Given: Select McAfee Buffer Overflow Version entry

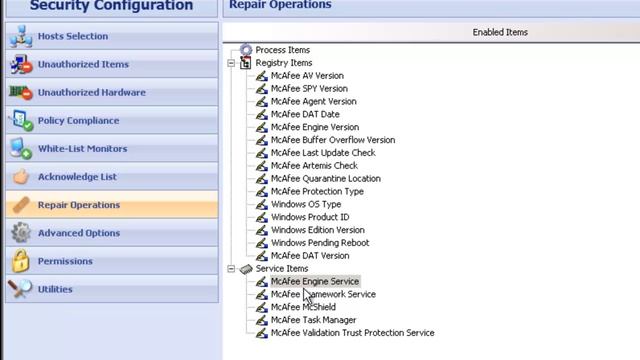Looking at the screenshot, I should click(333, 140).
